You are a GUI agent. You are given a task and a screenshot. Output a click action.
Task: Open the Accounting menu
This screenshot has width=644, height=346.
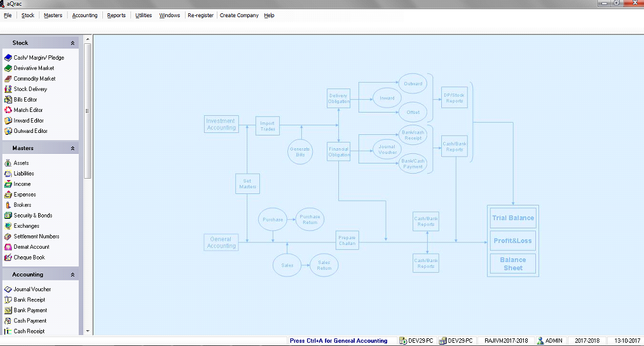coord(85,15)
